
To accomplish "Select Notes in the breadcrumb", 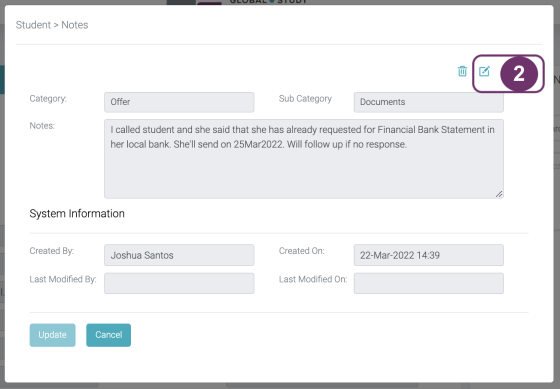I will coord(75,25).
